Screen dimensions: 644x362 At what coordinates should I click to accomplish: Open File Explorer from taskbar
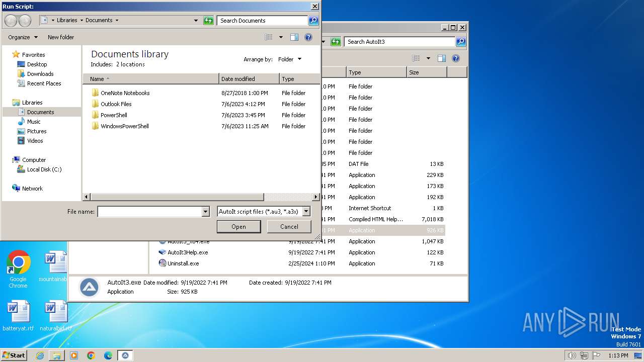coord(57,355)
